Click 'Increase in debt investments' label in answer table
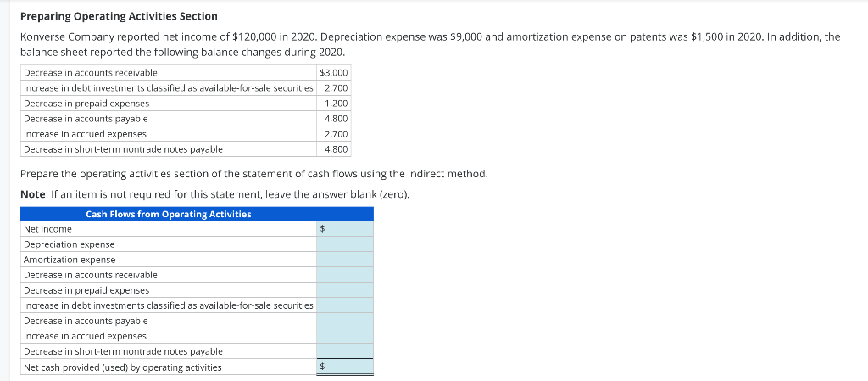 (x=169, y=305)
